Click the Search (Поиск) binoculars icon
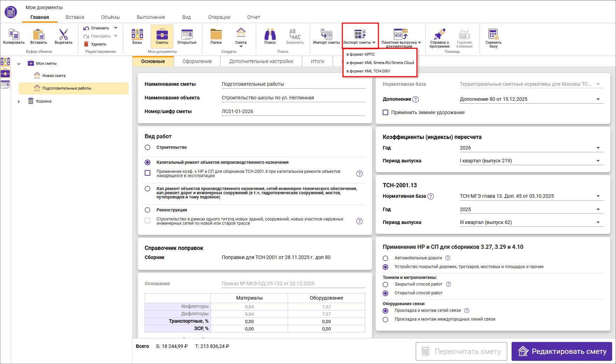Viewport: 616px width, 364px height. point(270,35)
